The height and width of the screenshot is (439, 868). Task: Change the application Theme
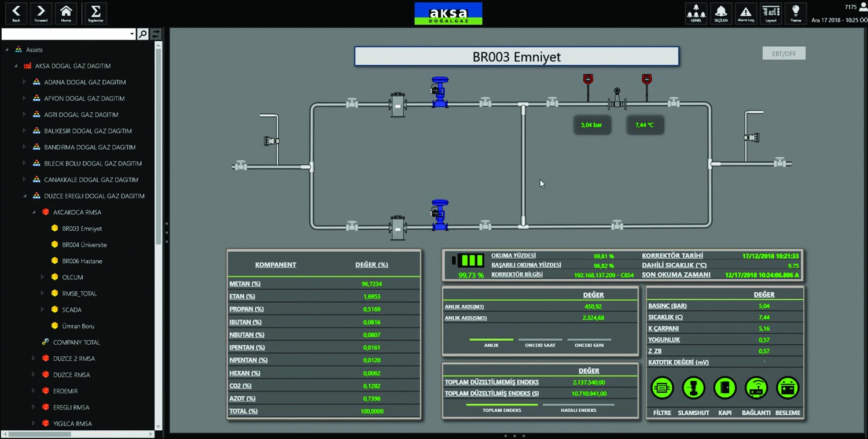(795, 13)
